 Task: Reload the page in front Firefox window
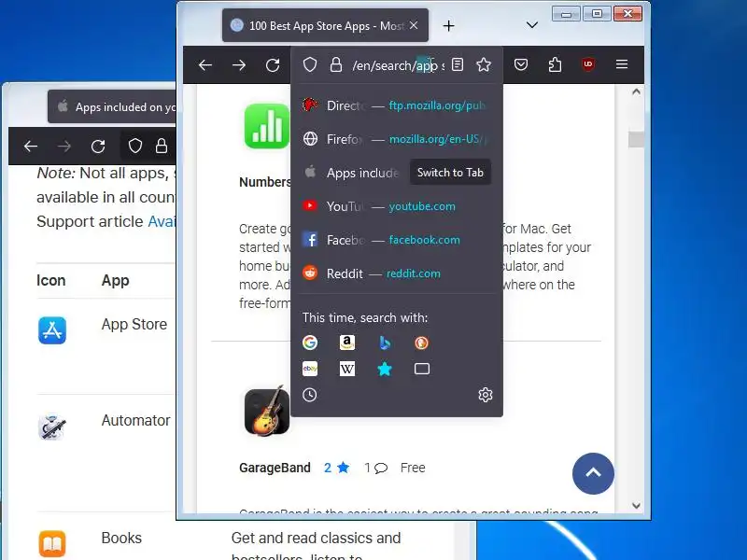pos(273,64)
